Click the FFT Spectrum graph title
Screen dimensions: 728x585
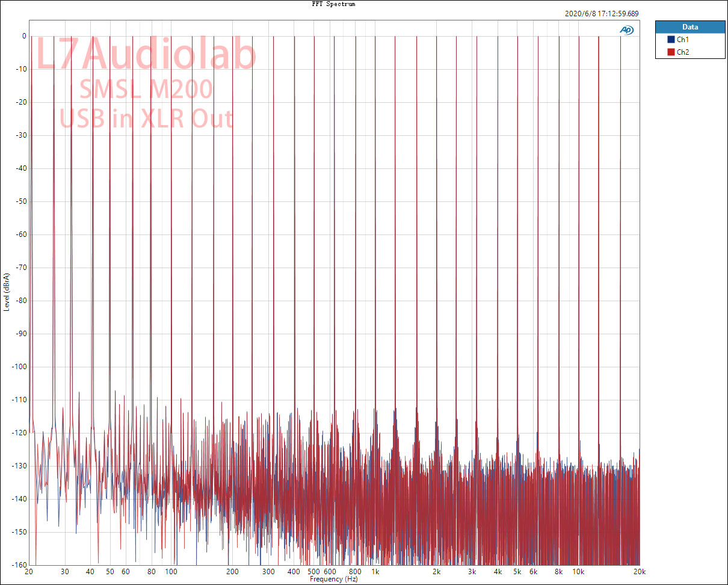tap(333, 4)
